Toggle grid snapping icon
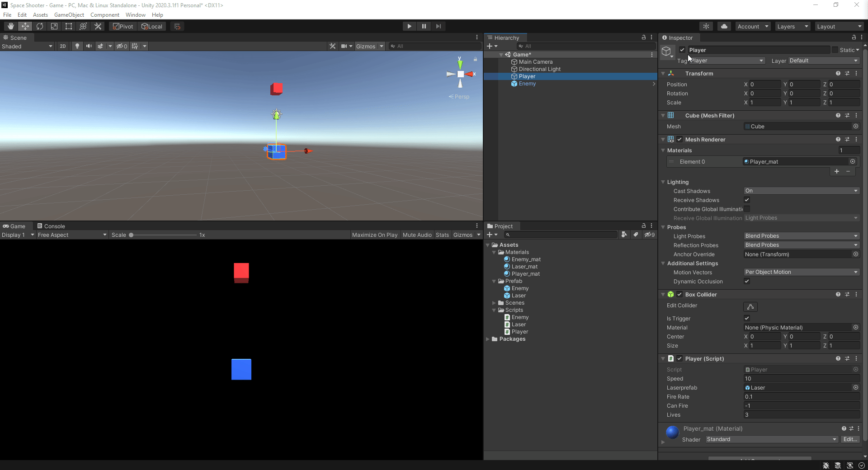 (177, 26)
